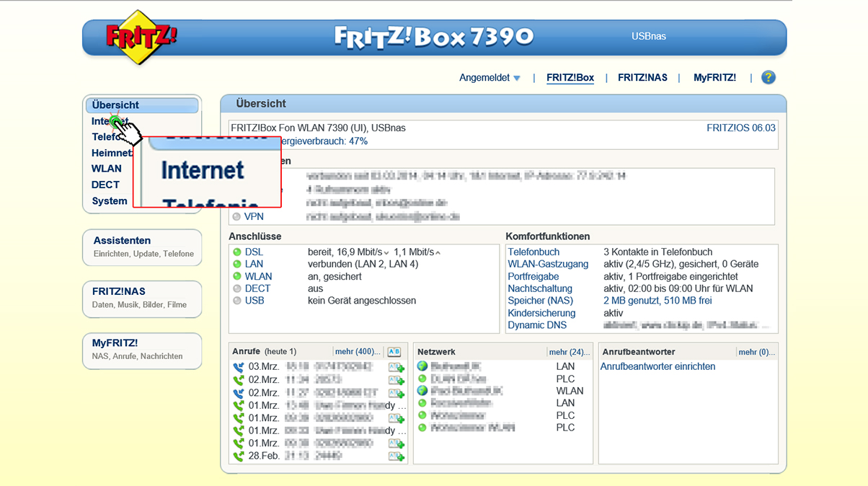Open the MyFRITZ! box in the sidebar
This screenshot has height=486, width=868.
(x=142, y=350)
